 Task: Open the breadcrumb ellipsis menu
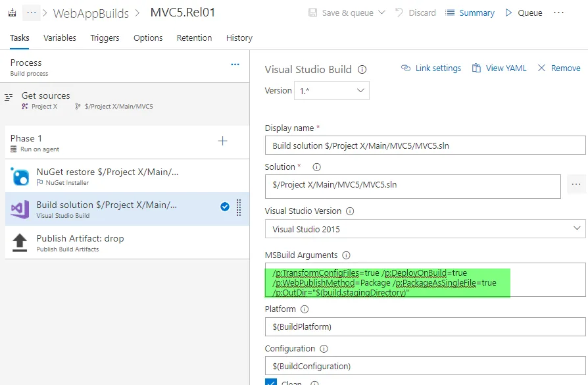[x=32, y=13]
